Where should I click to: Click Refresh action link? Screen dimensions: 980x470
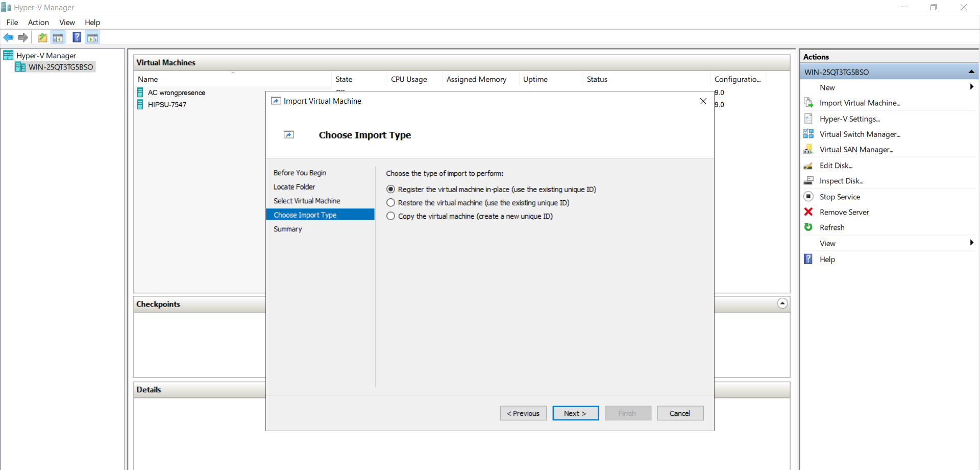832,227
